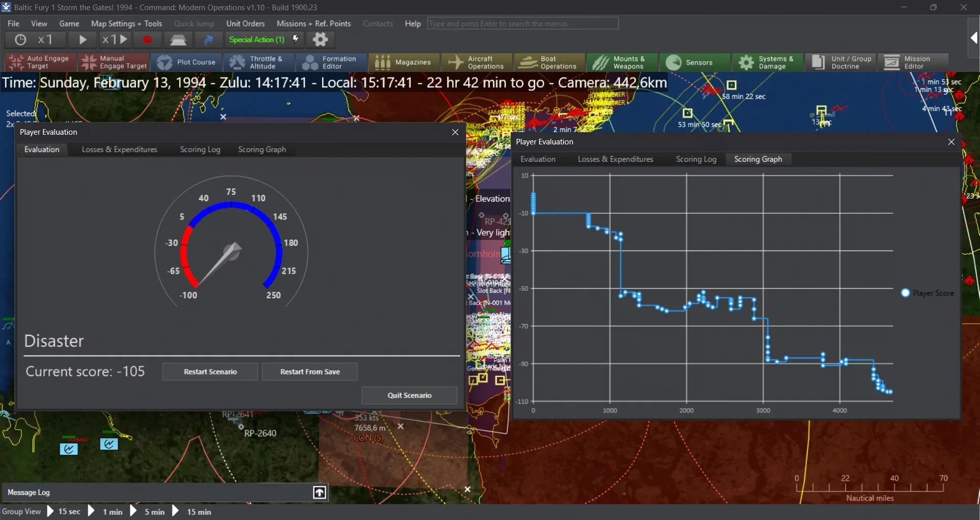Click the blue curved arrow icon
This screenshot has width=980, height=520.
[x=208, y=39]
